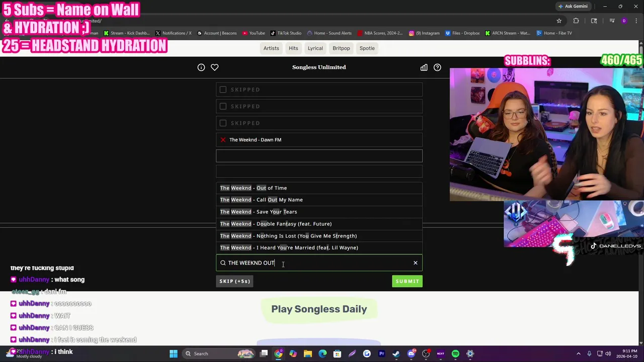Image resolution: width=644 pixels, height=362 pixels.
Task: Open TikTok Studio bookmark
Action: pos(286,33)
